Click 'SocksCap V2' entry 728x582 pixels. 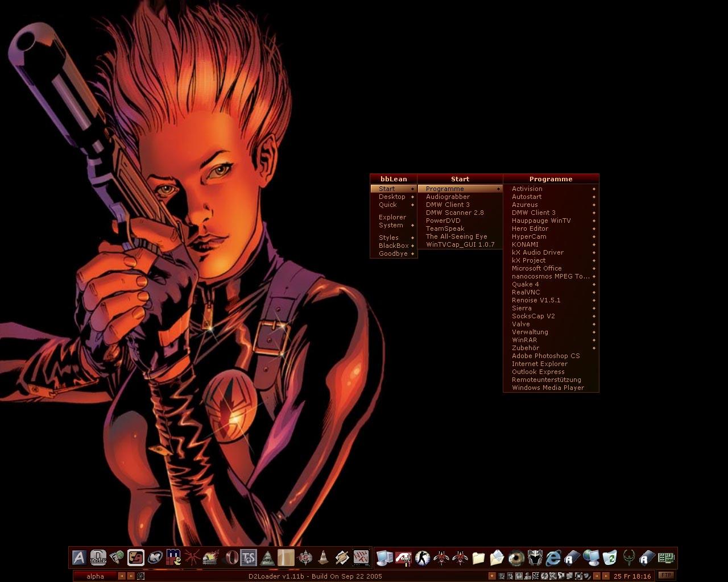551,316
